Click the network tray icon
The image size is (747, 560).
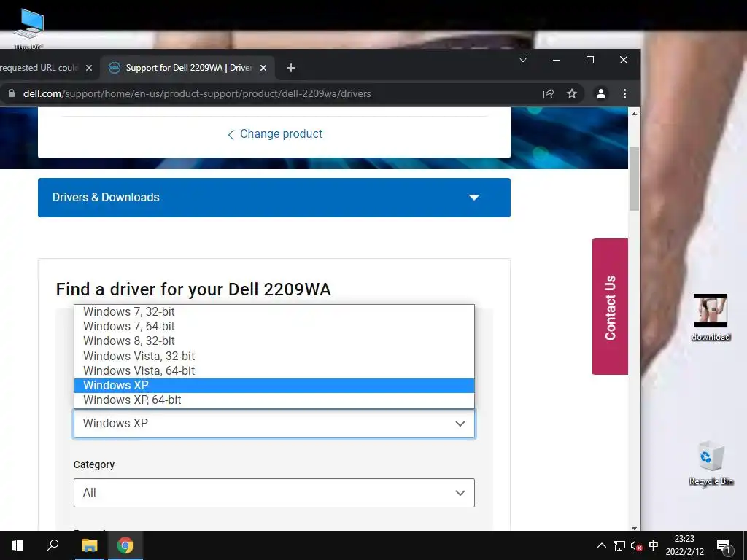pos(619,545)
